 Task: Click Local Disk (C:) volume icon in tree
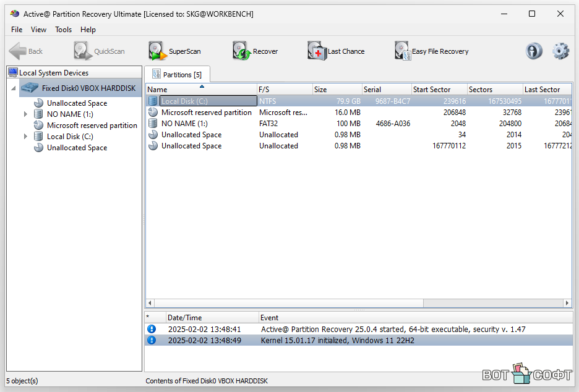(x=38, y=136)
